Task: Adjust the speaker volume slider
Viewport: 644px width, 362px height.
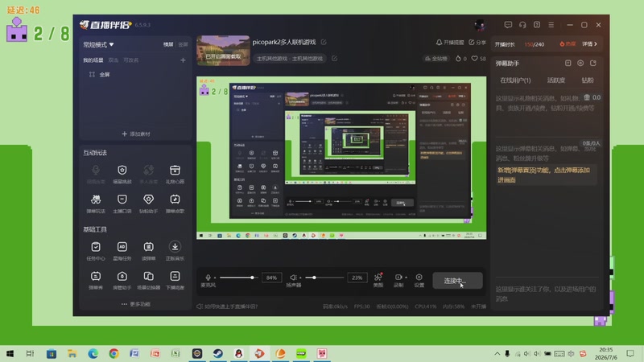Action: point(324,278)
